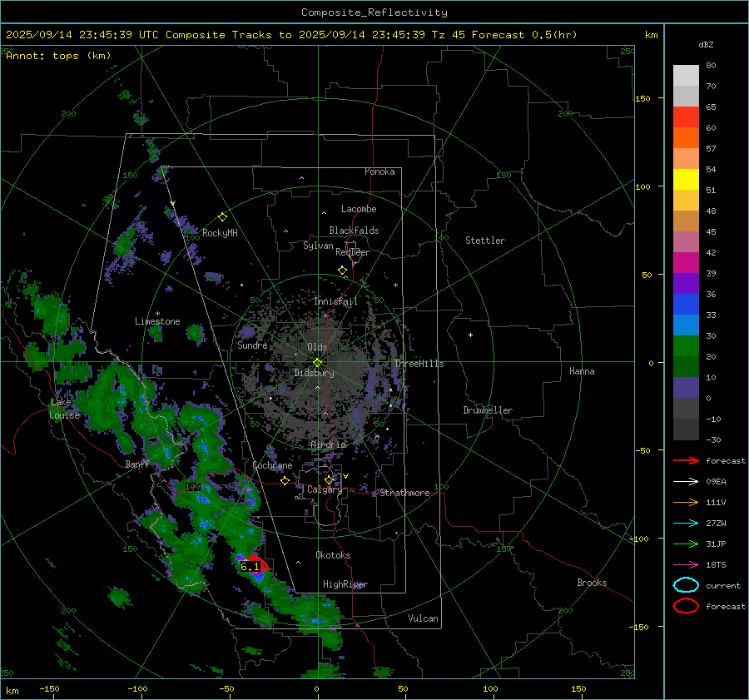The height and width of the screenshot is (700, 749).
Task: Click the Banff label on map
Action: click(x=137, y=464)
